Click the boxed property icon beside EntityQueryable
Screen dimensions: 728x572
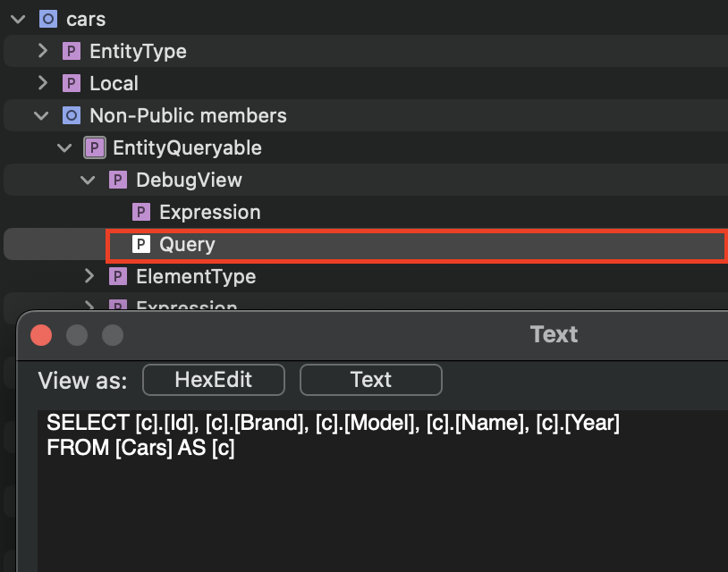coord(94,147)
